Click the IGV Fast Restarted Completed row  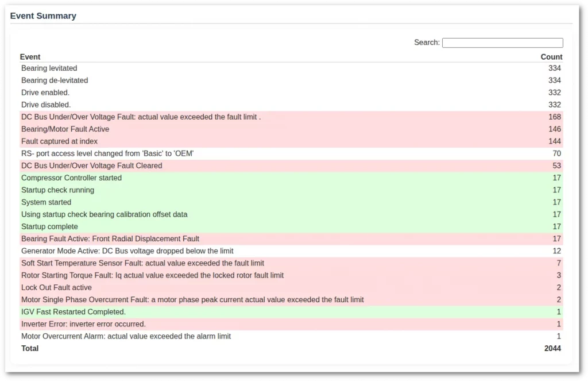[73, 312]
